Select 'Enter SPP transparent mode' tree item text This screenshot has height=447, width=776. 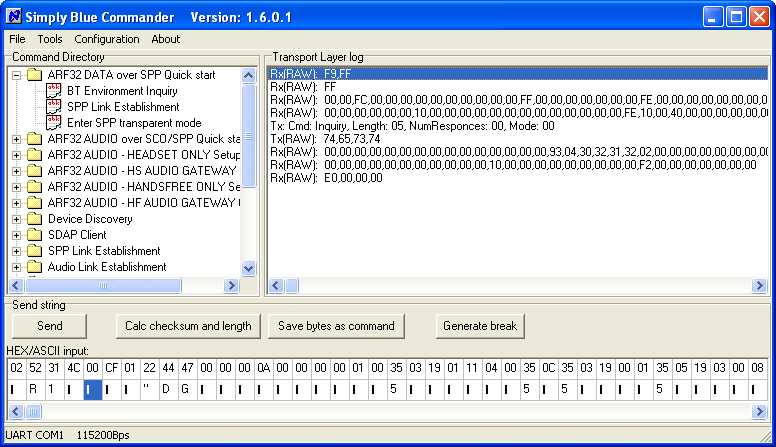134,123
